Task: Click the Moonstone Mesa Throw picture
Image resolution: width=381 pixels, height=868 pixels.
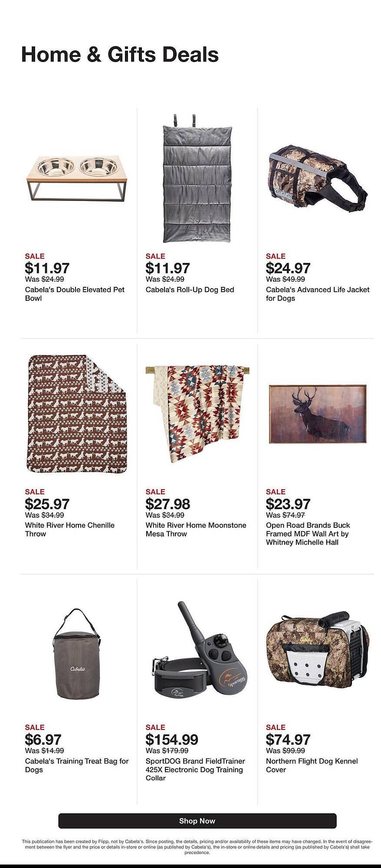Action: tap(197, 413)
